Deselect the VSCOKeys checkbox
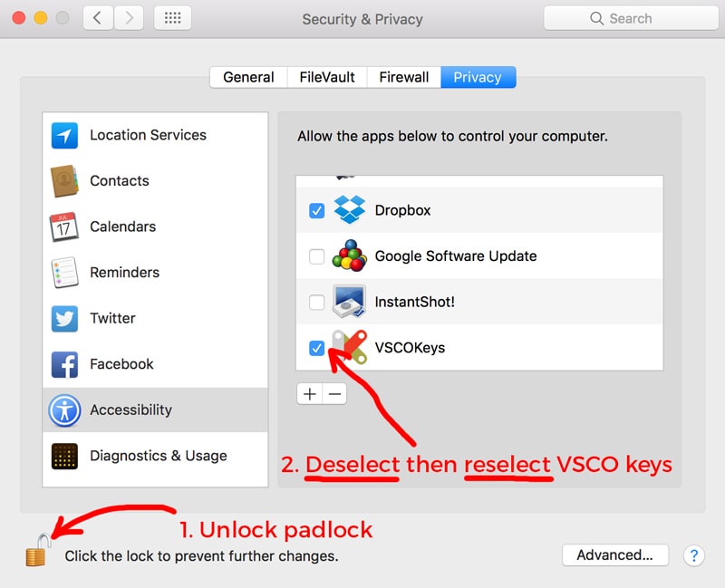Viewport: 725px width, 588px height. pyautogui.click(x=316, y=348)
